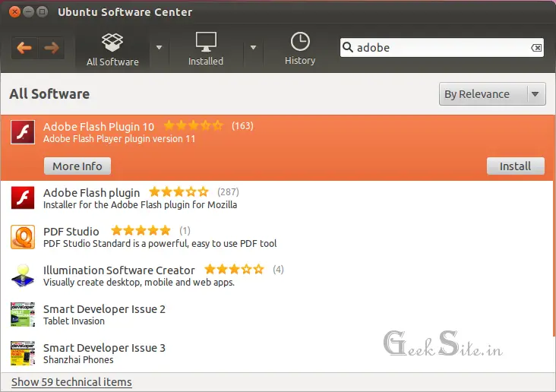Click Adobe Flash Player plugin version 11 text
556x392 pixels.
tap(119, 139)
